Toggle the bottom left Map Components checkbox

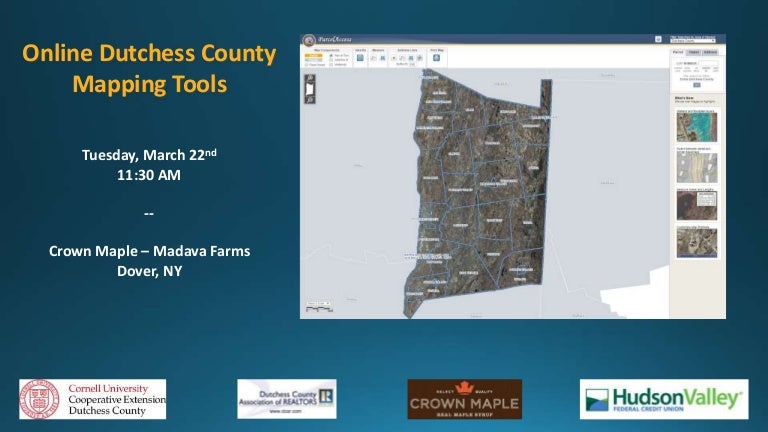pyautogui.click(x=305, y=62)
